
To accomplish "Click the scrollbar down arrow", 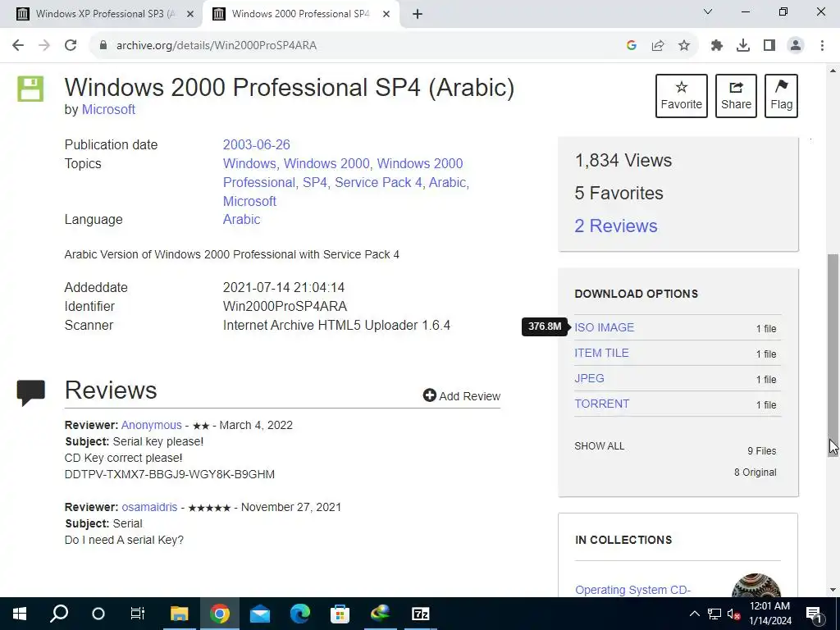I will click(x=833, y=590).
